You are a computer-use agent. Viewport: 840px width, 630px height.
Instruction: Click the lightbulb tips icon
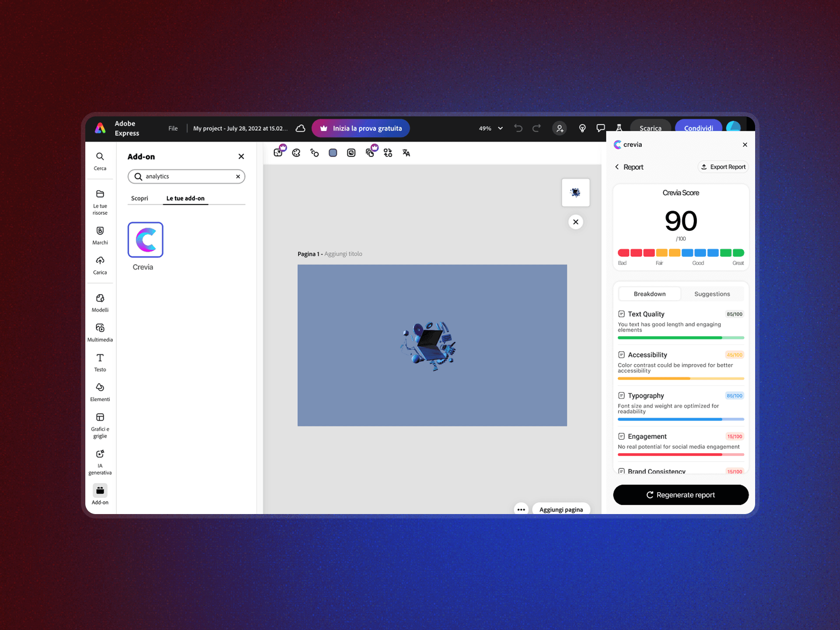(x=582, y=128)
